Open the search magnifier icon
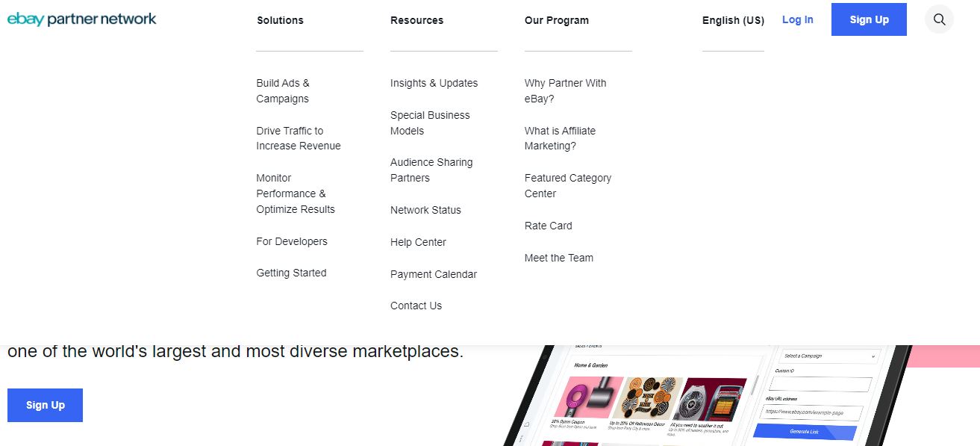980x446 pixels. 938,19
